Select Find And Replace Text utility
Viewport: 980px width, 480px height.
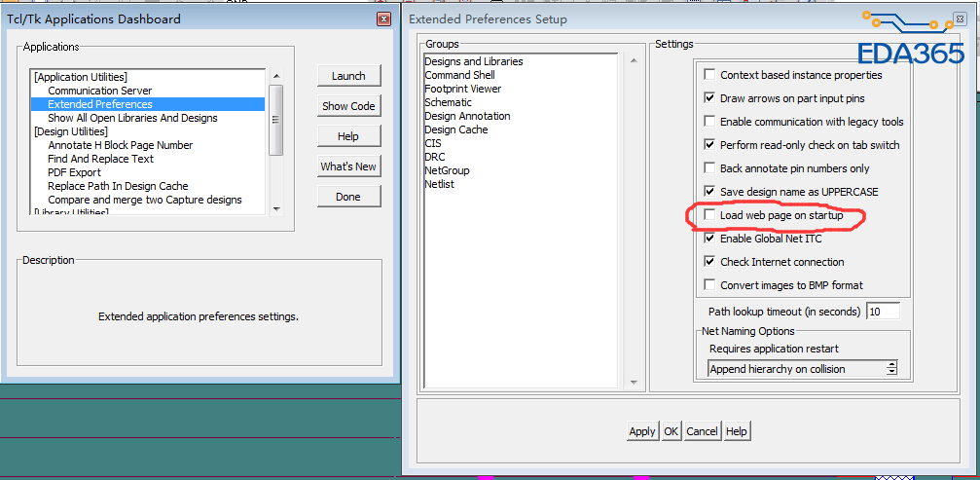tap(100, 159)
